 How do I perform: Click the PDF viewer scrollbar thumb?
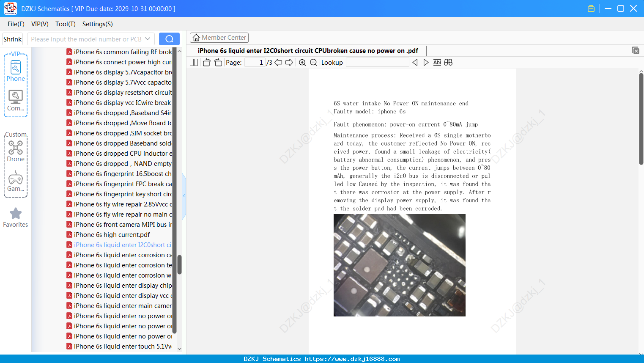pos(641,119)
